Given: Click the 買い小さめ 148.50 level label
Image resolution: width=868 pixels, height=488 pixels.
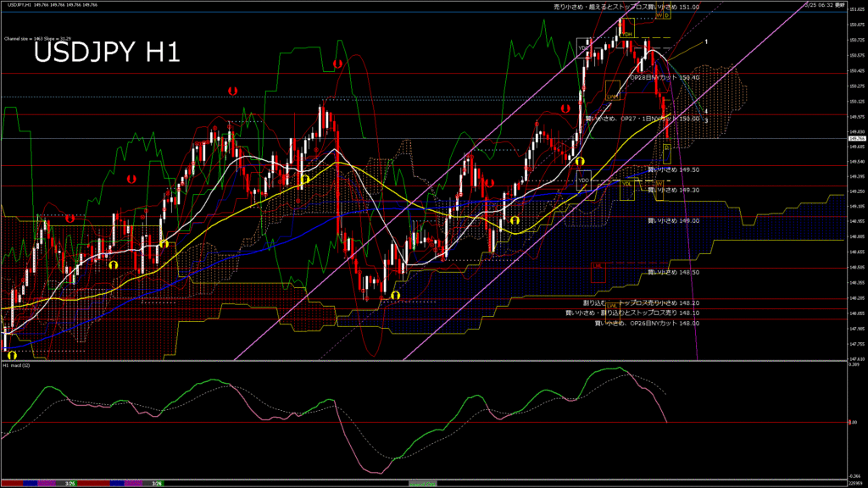Looking at the screenshot, I should click(673, 272).
